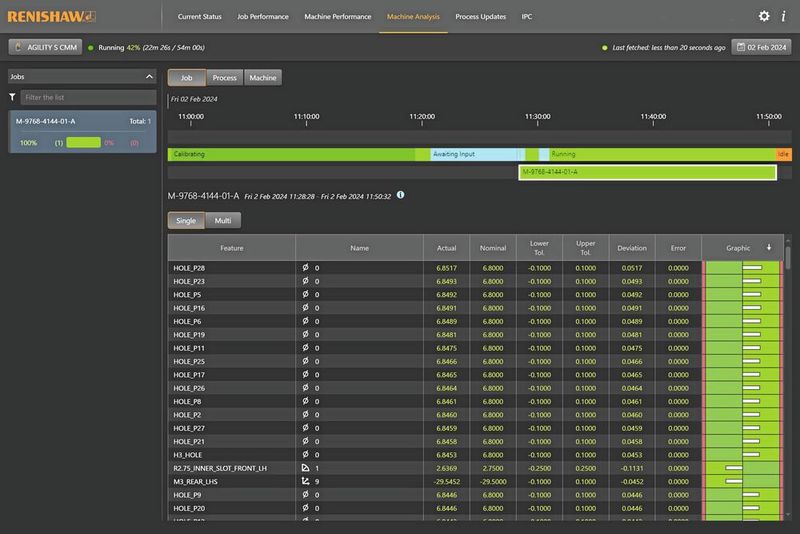
Task: Click the deviation graphic bar for M3_REAR_LHS
Action: tap(734, 481)
